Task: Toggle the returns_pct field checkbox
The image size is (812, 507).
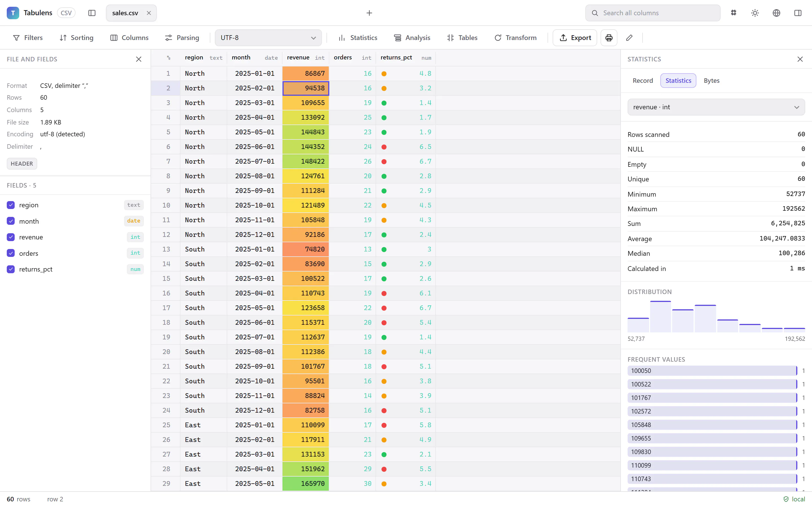Action: click(x=11, y=269)
